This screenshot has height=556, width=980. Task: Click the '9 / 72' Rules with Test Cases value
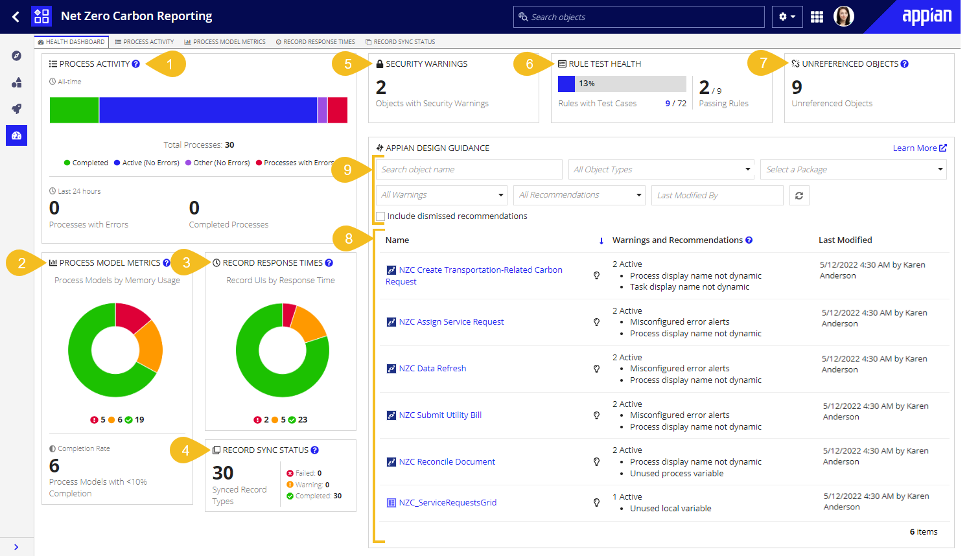[x=675, y=103]
